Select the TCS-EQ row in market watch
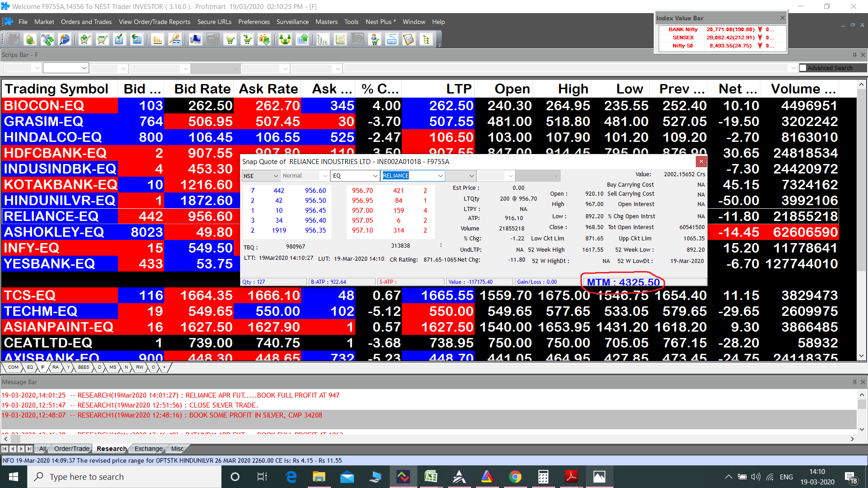Screen dimensions: 868x488 coord(420,296)
